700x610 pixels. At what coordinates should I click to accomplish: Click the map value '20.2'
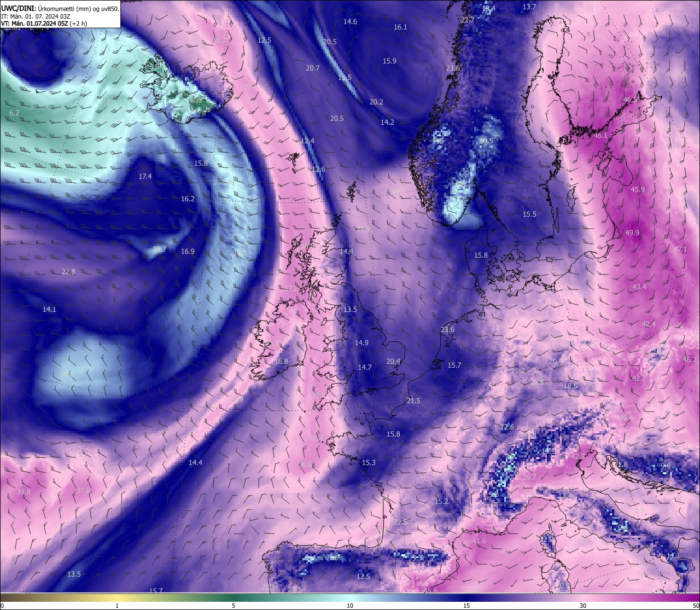[x=376, y=102]
